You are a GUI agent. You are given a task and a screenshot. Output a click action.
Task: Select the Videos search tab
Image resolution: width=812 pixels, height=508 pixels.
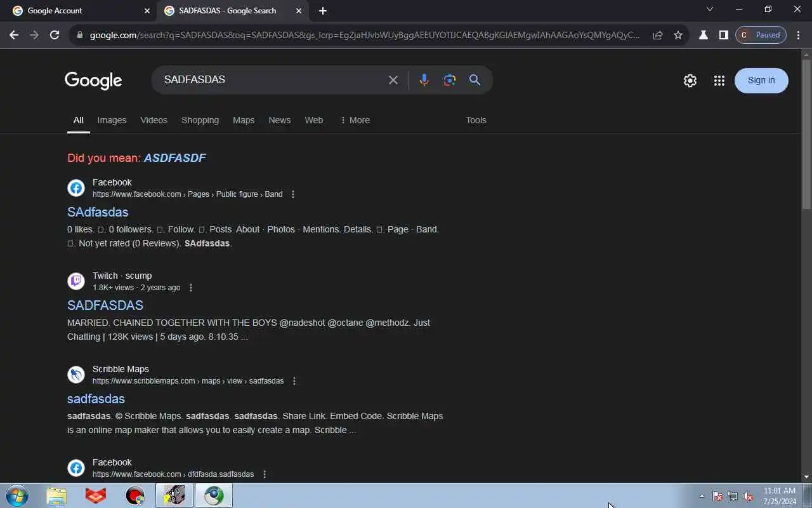pos(154,120)
